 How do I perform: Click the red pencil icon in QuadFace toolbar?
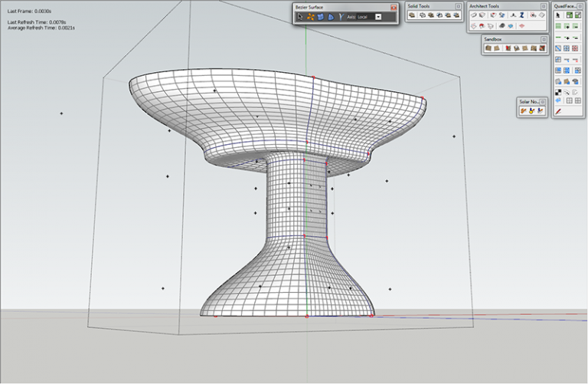pyautogui.click(x=559, y=111)
